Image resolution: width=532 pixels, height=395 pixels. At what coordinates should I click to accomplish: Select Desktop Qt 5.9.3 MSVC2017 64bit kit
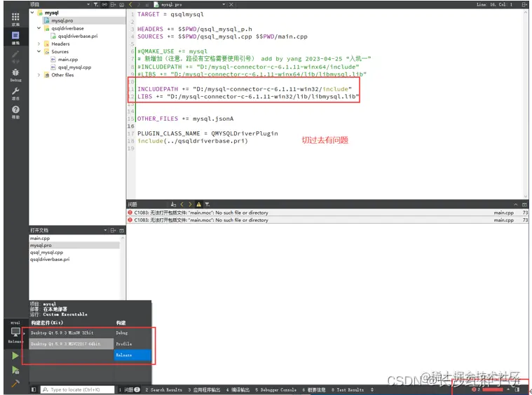[x=71, y=344]
